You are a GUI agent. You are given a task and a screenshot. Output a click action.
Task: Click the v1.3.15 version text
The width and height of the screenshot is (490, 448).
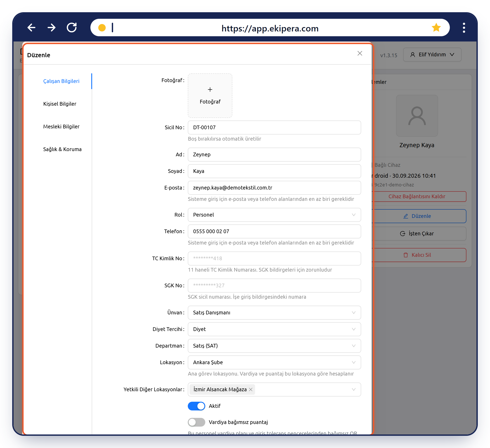click(x=388, y=55)
